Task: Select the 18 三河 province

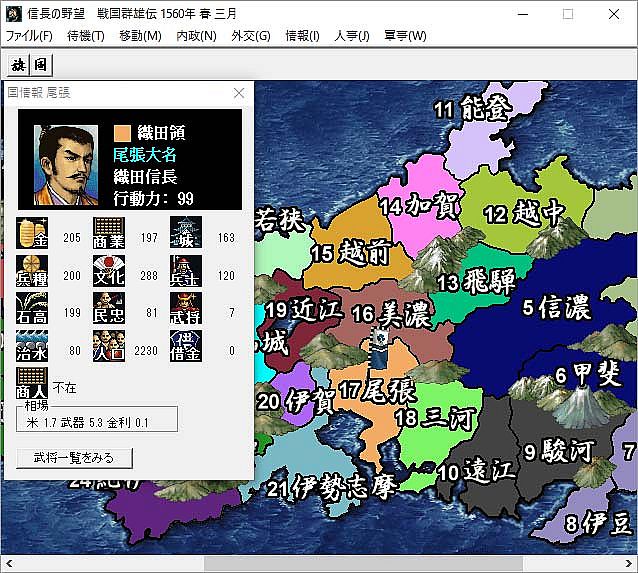Action: (435, 418)
